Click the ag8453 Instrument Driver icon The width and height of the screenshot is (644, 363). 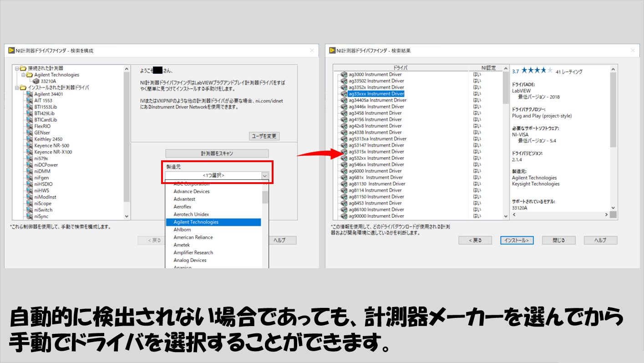point(344,203)
